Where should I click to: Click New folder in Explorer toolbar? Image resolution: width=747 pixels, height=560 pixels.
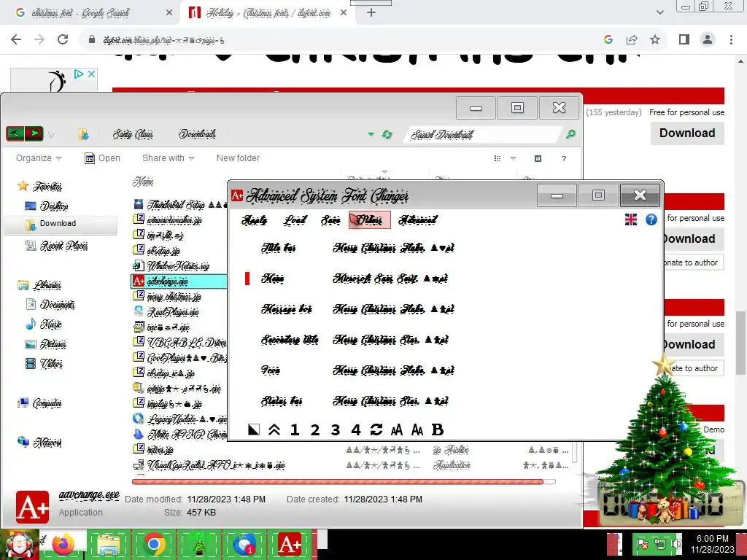[x=239, y=158]
